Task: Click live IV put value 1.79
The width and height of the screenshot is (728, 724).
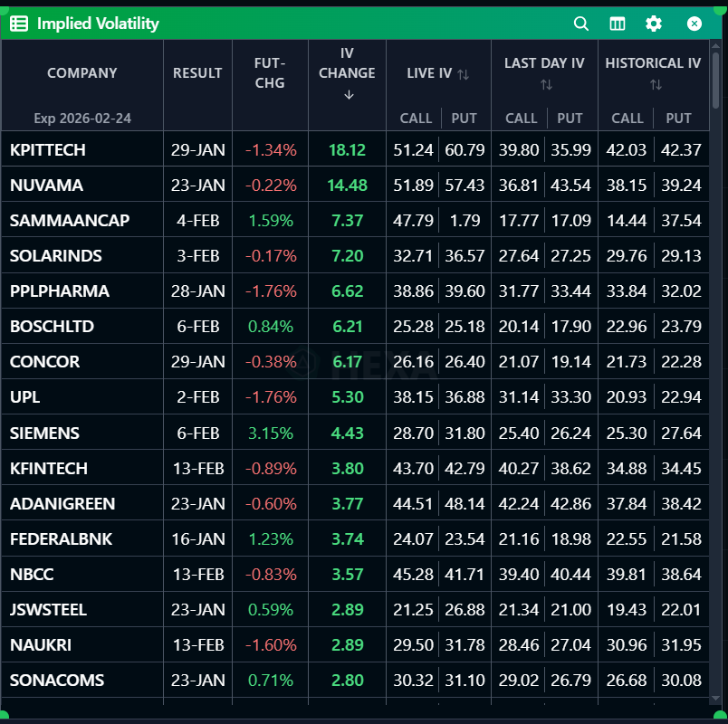Action: click(465, 221)
